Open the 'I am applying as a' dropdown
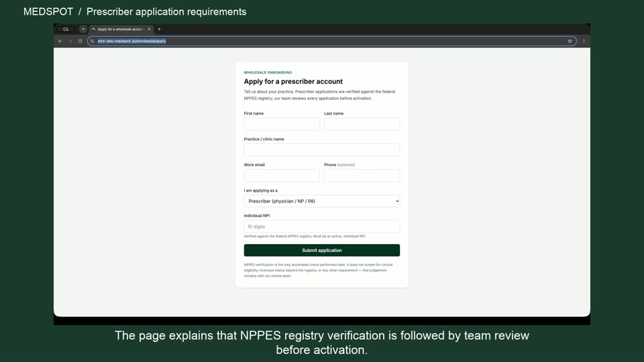Viewport: 644px width, 362px height. point(321,201)
